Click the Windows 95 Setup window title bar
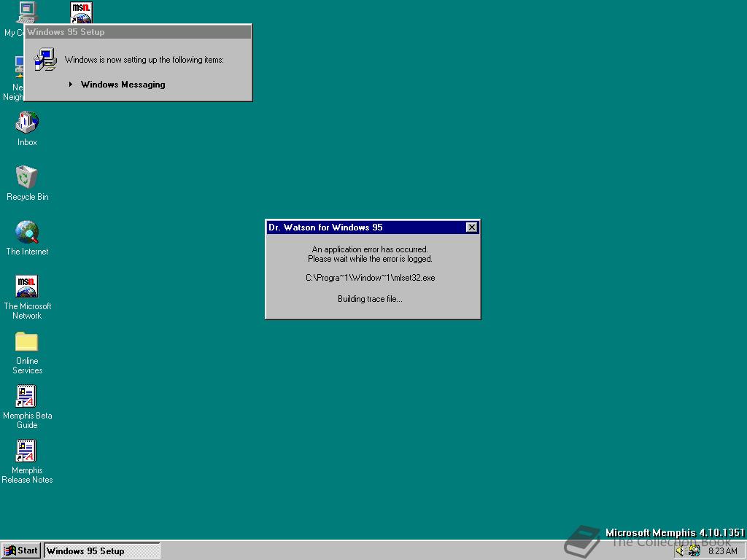 [x=138, y=32]
